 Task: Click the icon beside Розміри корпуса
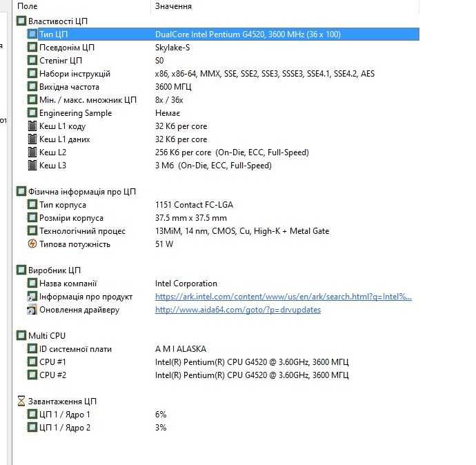(32, 217)
